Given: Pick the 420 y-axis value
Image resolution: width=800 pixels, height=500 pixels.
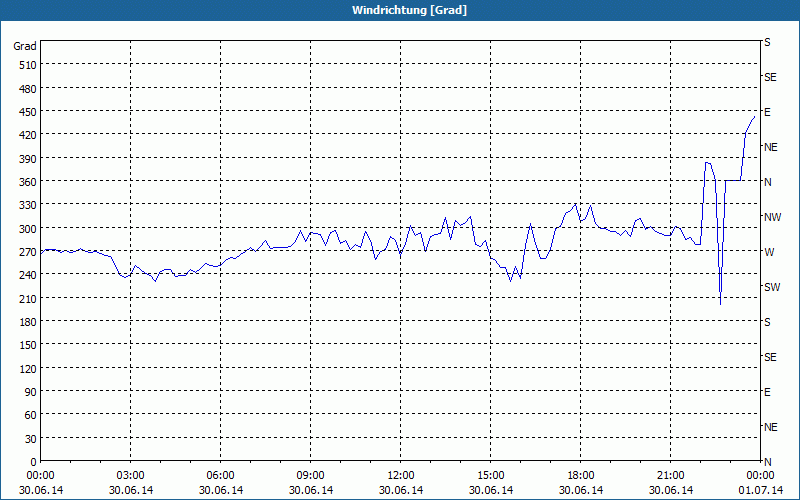Looking at the screenshot, I should click(28, 136).
